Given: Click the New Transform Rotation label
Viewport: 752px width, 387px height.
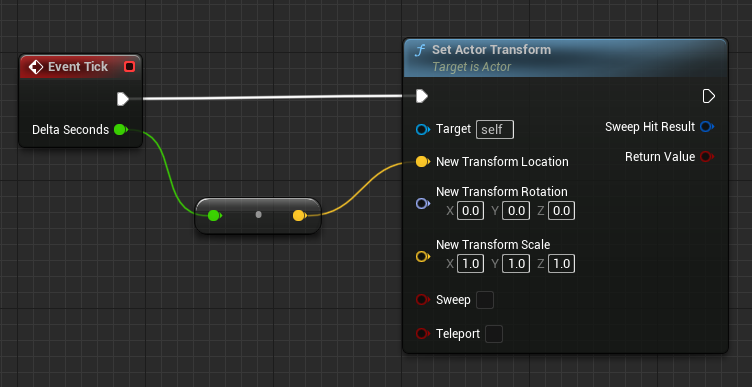Looking at the screenshot, I should (502, 192).
